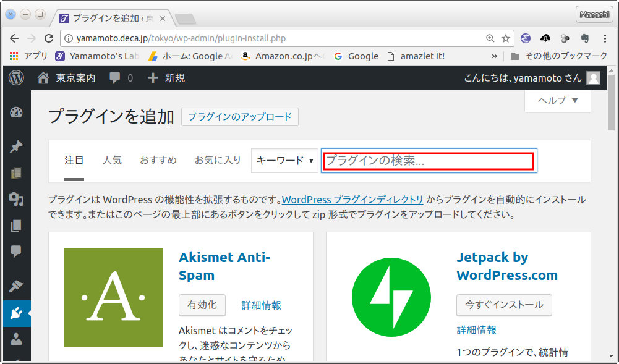The height and width of the screenshot is (364, 619).
Task: Click the Jetpack plugin logo thumbnail
Action: coord(391,297)
